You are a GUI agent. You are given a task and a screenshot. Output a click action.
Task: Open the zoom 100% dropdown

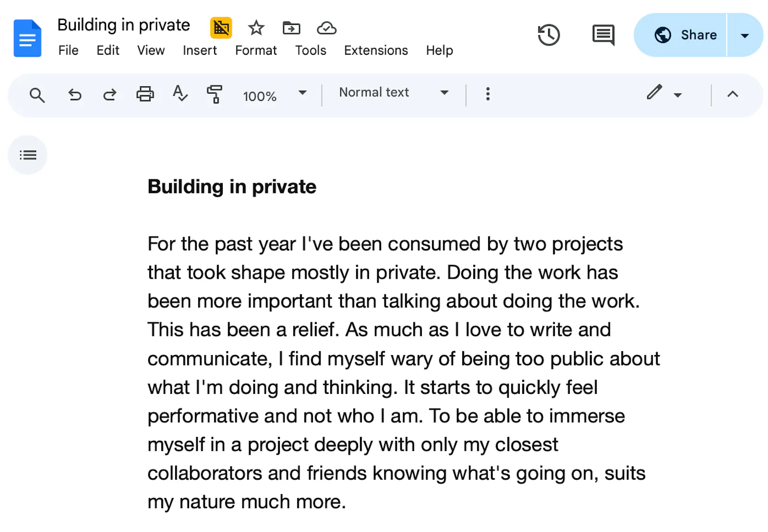pyautogui.click(x=275, y=95)
